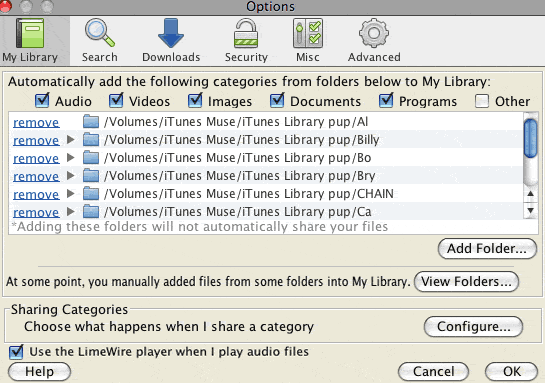
Task: Expand the pup/Ca folder disclosure triangle
Action: tap(71, 211)
